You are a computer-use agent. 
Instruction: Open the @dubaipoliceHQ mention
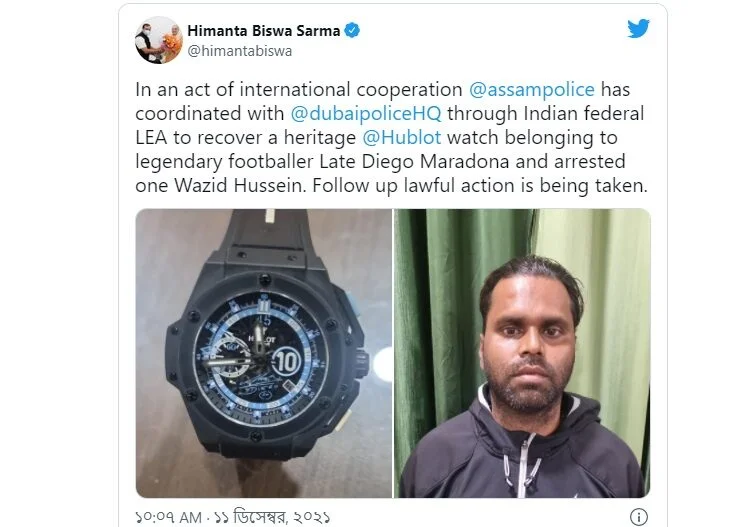pos(366,114)
